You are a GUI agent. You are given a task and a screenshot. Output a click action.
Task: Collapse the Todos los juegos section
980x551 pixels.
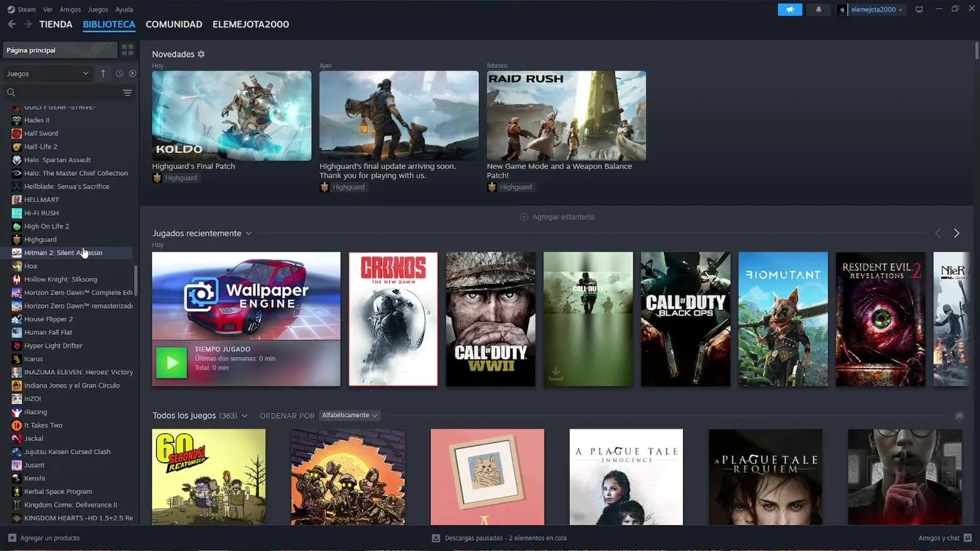959,416
